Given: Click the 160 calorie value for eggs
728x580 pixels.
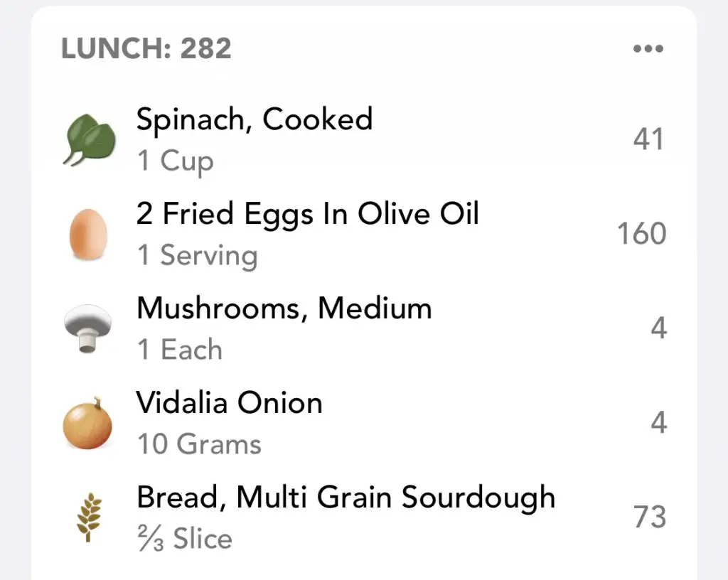Looking at the screenshot, I should (x=641, y=234).
